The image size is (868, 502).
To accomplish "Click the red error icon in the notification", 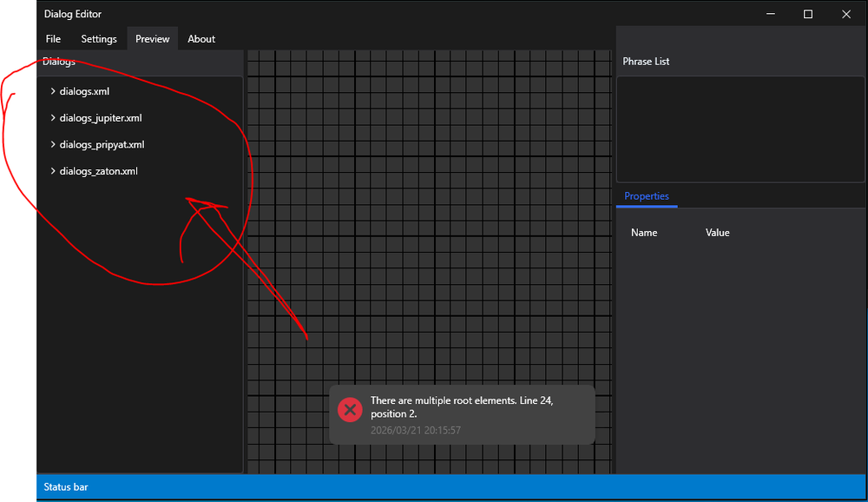I will pyautogui.click(x=350, y=410).
